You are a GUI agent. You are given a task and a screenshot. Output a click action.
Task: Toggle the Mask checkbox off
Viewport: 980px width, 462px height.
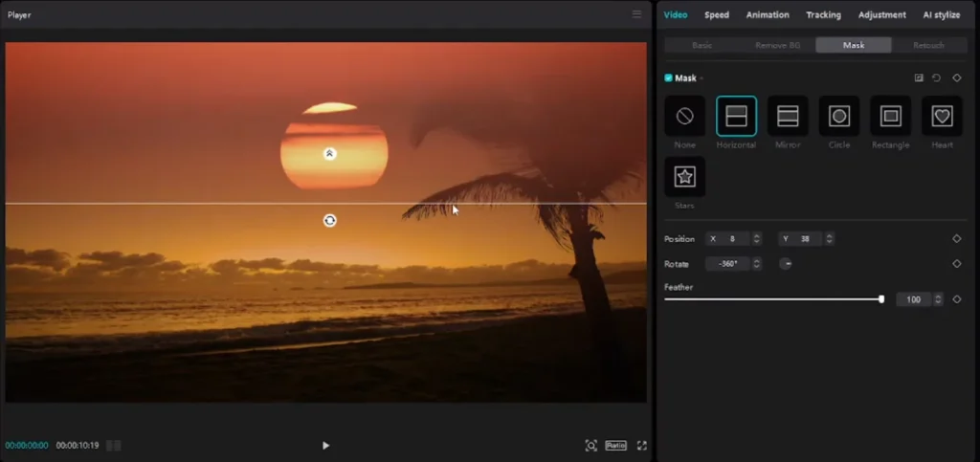pos(668,78)
